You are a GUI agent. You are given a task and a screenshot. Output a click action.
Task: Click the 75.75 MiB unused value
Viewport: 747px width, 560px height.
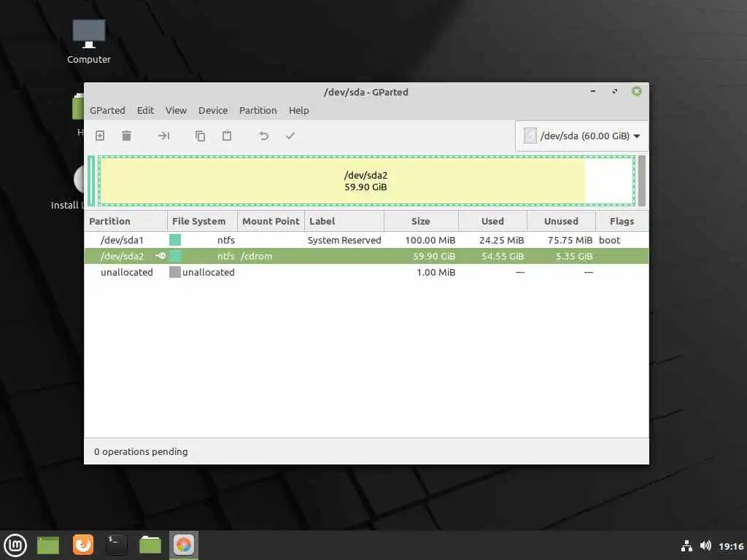570,240
